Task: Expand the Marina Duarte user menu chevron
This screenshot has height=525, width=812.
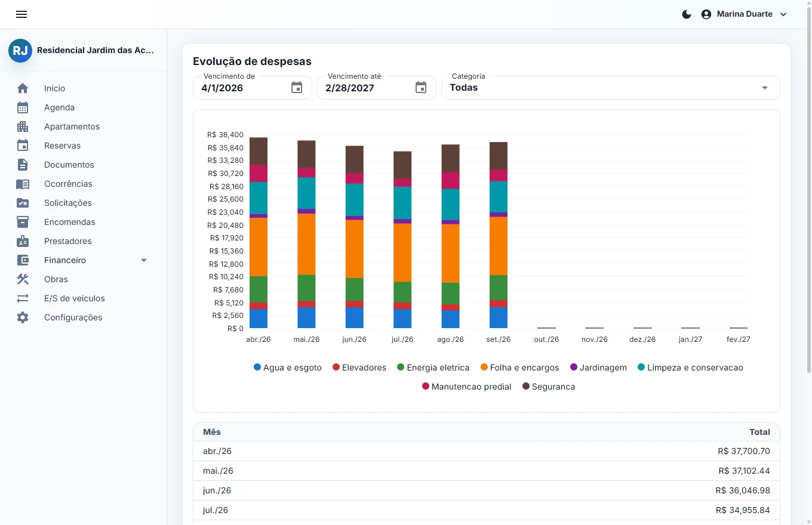Action: click(784, 14)
